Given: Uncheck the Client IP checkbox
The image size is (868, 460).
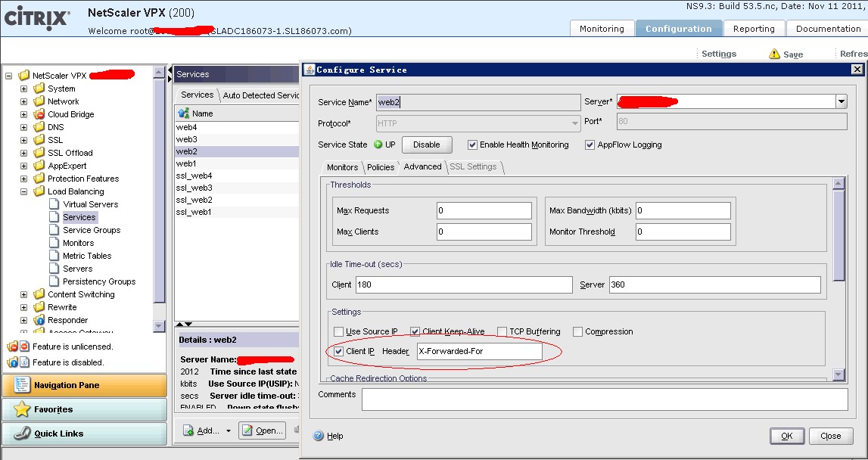Looking at the screenshot, I should (338, 351).
